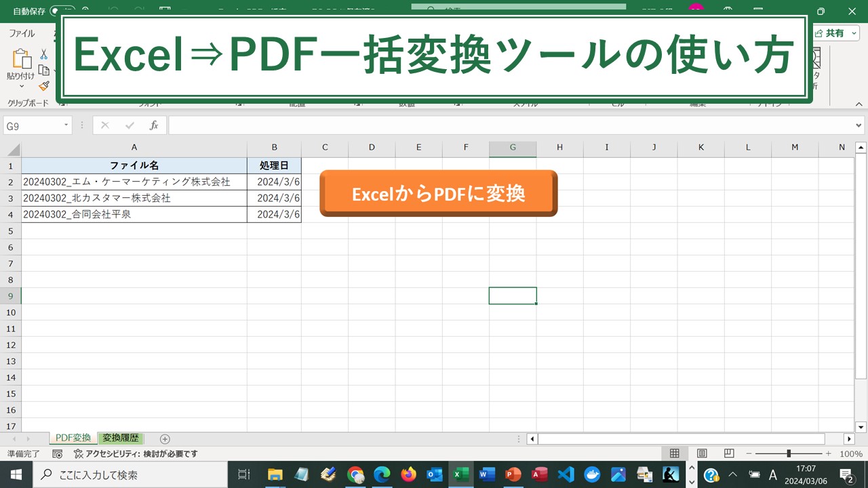Click the vertical scrollbar down arrow

[861, 427]
